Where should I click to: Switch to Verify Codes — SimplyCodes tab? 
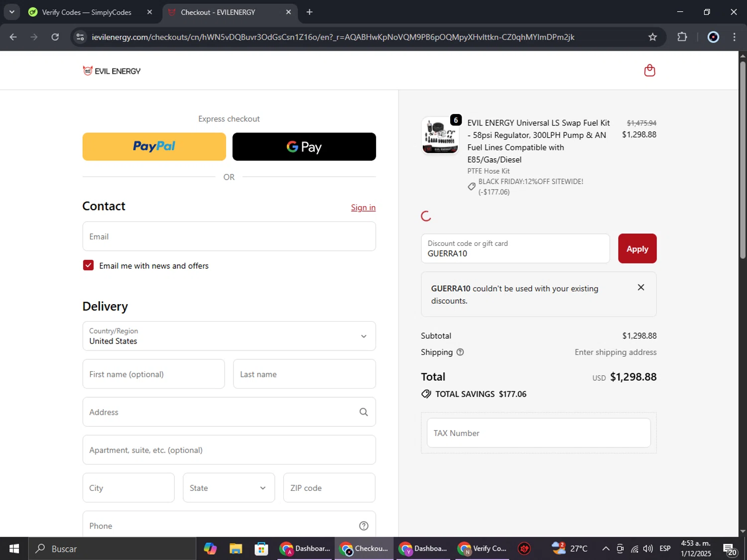[86, 12]
